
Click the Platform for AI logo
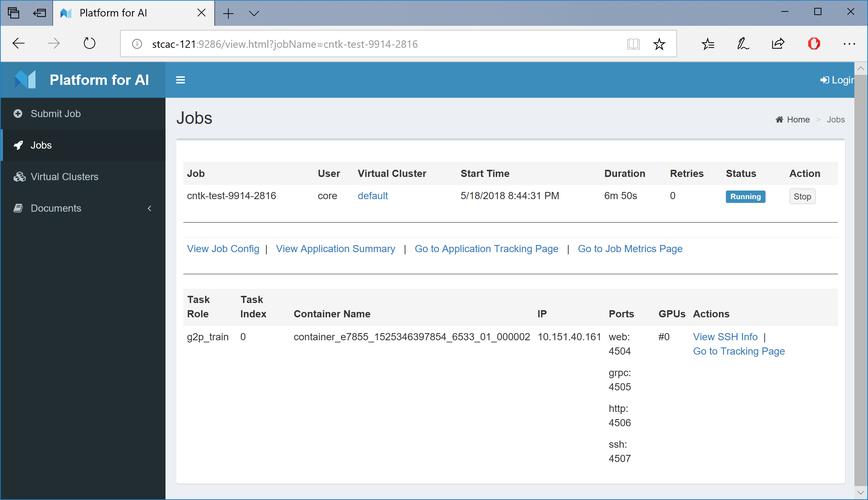(x=82, y=80)
